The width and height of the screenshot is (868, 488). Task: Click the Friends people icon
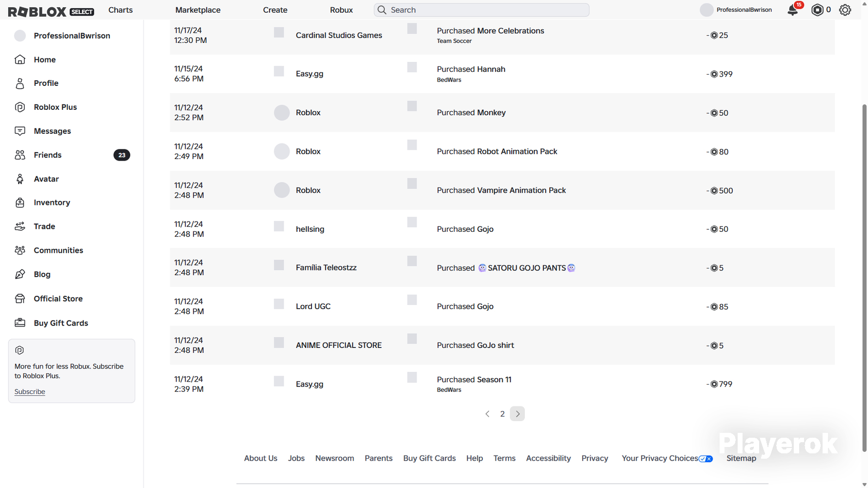point(20,155)
